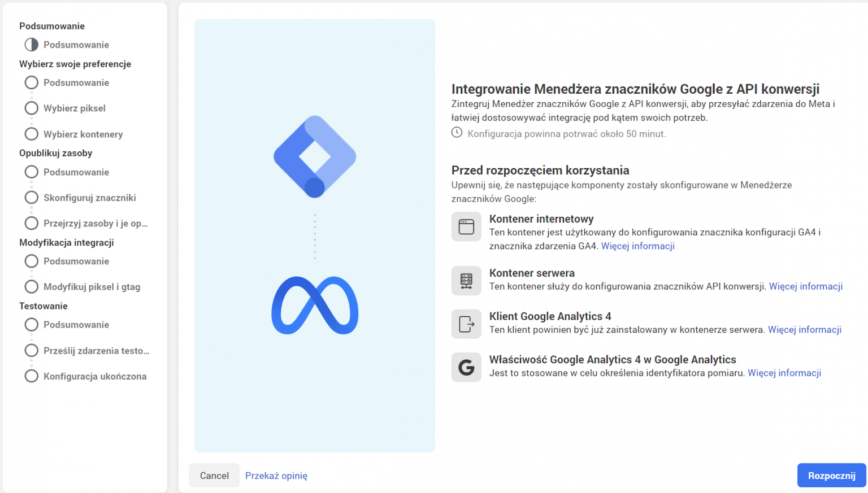This screenshot has height=493, width=868.
Task: Go to the Konfiguracja ukończona step
Action: click(95, 376)
